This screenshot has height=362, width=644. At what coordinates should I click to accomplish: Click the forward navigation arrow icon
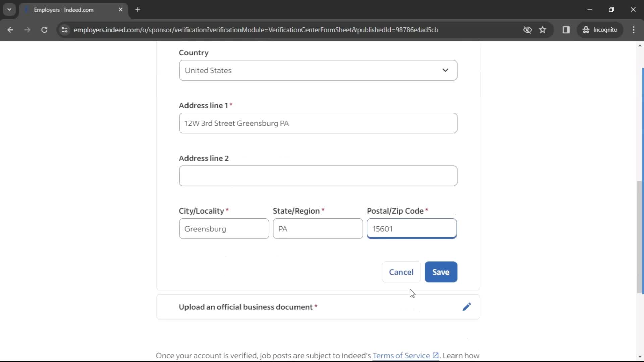(x=26, y=29)
